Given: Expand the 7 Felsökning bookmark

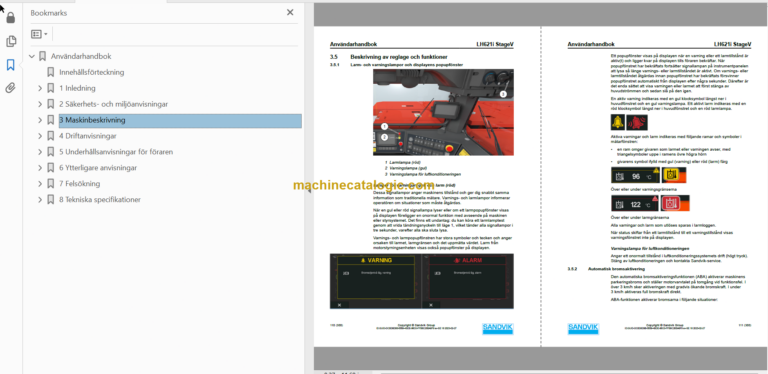Looking at the screenshot, I should pyautogui.click(x=40, y=184).
